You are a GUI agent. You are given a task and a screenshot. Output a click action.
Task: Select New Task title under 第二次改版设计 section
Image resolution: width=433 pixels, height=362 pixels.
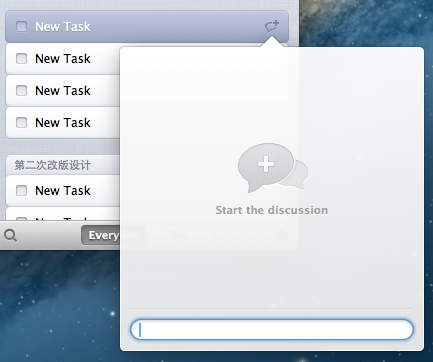(x=63, y=190)
